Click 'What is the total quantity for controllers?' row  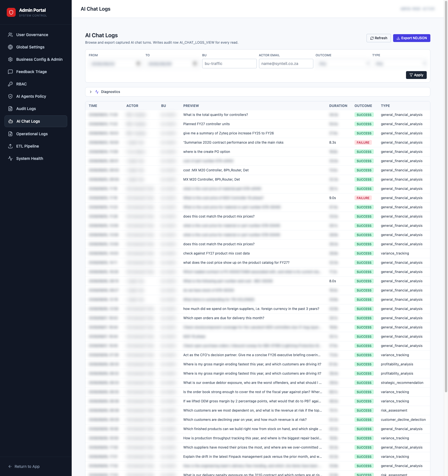coord(258,115)
